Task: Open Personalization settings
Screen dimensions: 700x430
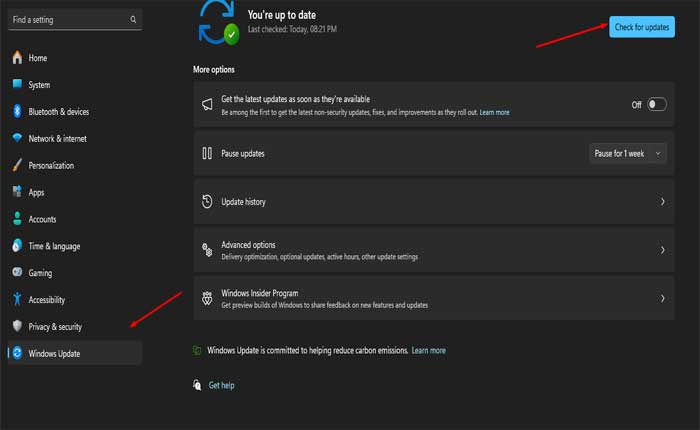Action: (x=75, y=165)
